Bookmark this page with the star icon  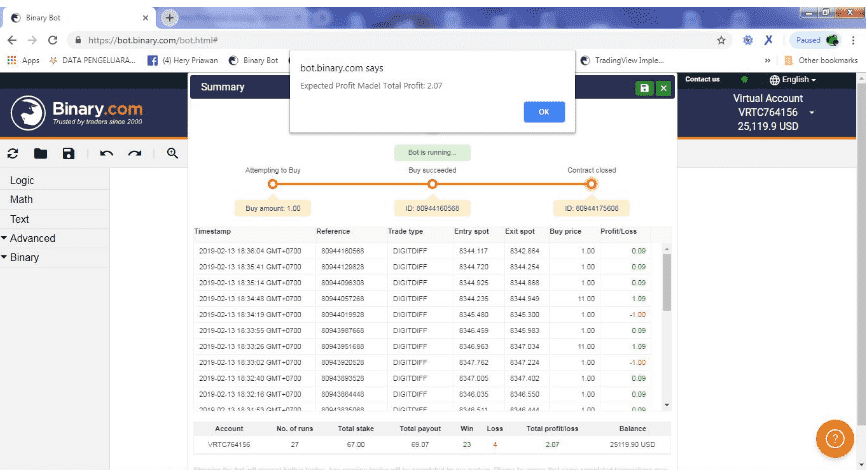[x=721, y=40]
